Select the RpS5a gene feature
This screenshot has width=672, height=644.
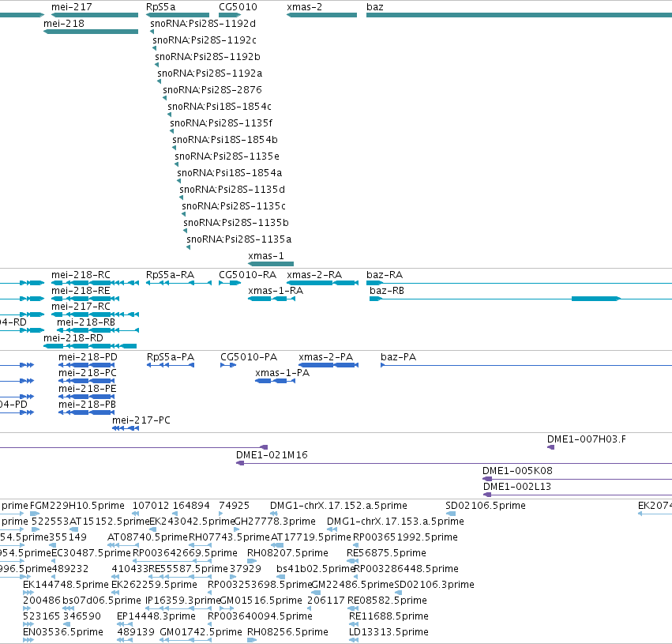tap(178, 15)
